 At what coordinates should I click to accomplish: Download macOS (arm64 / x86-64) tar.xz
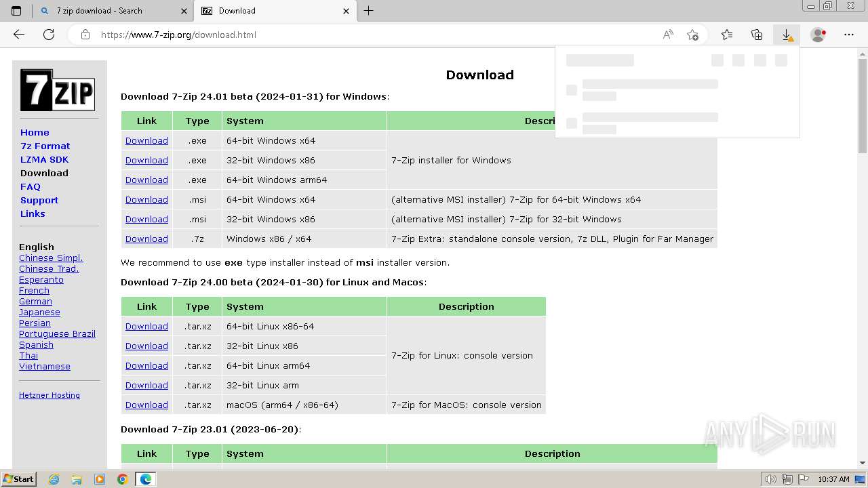tap(146, 405)
